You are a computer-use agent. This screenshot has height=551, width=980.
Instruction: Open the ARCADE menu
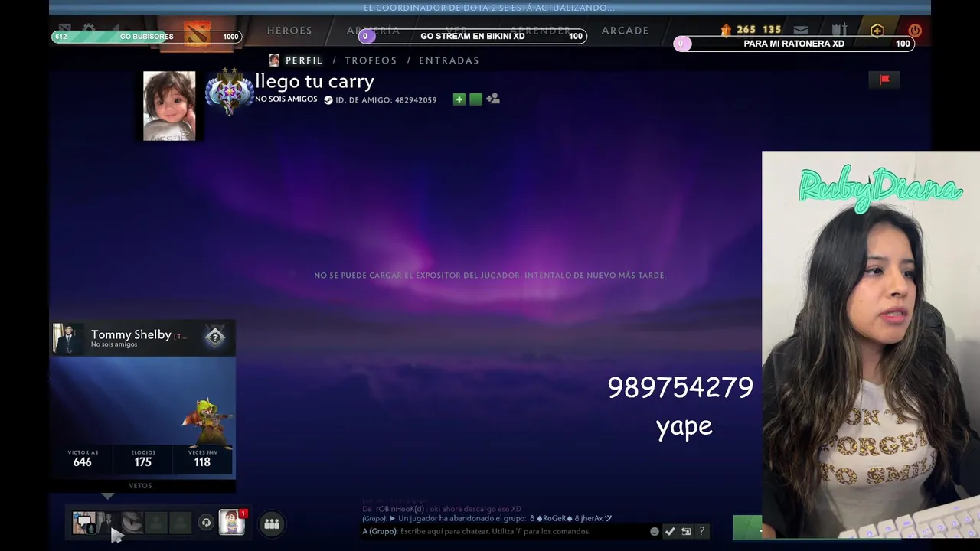point(625,31)
